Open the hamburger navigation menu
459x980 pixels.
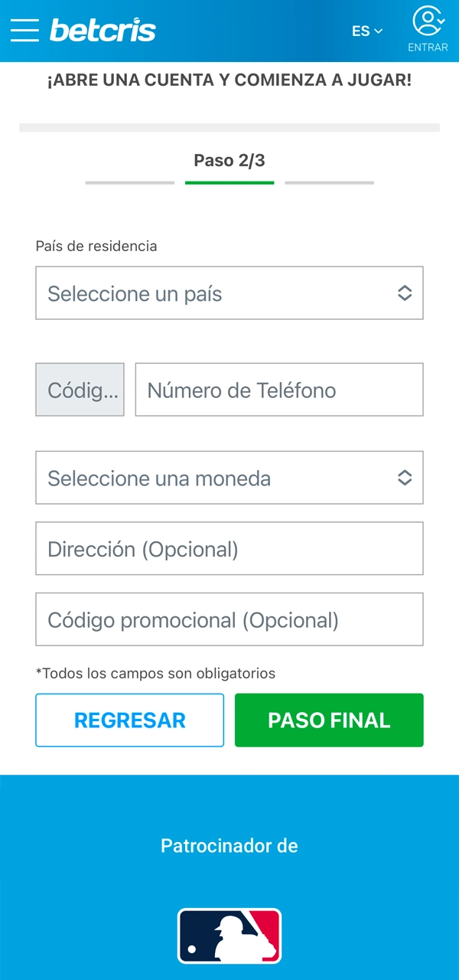tap(24, 30)
